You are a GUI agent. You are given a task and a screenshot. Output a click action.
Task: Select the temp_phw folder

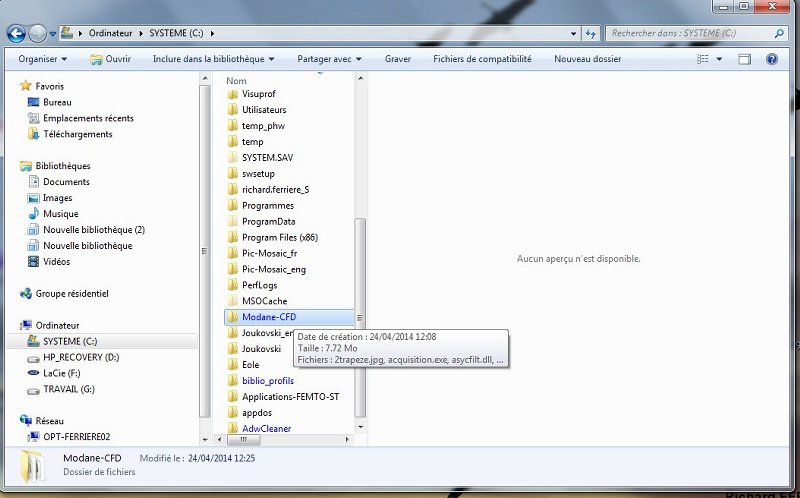tap(263, 126)
